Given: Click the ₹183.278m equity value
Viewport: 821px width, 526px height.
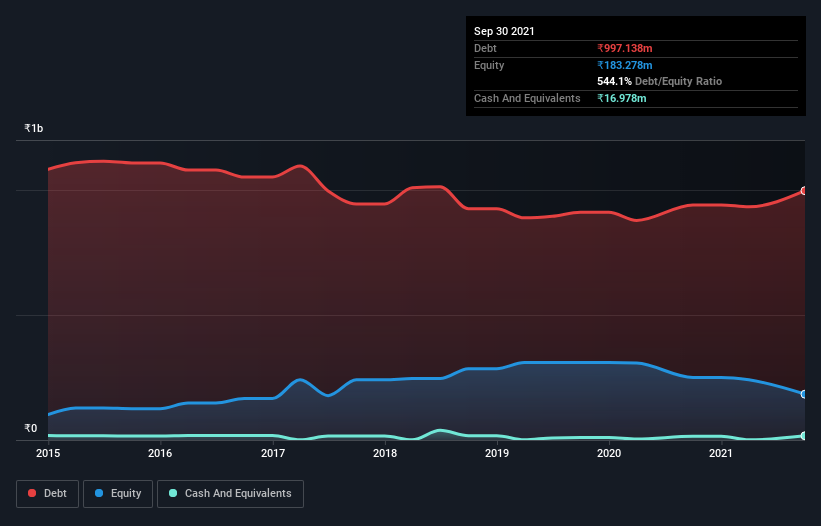Looking at the screenshot, I should tap(625, 65).
